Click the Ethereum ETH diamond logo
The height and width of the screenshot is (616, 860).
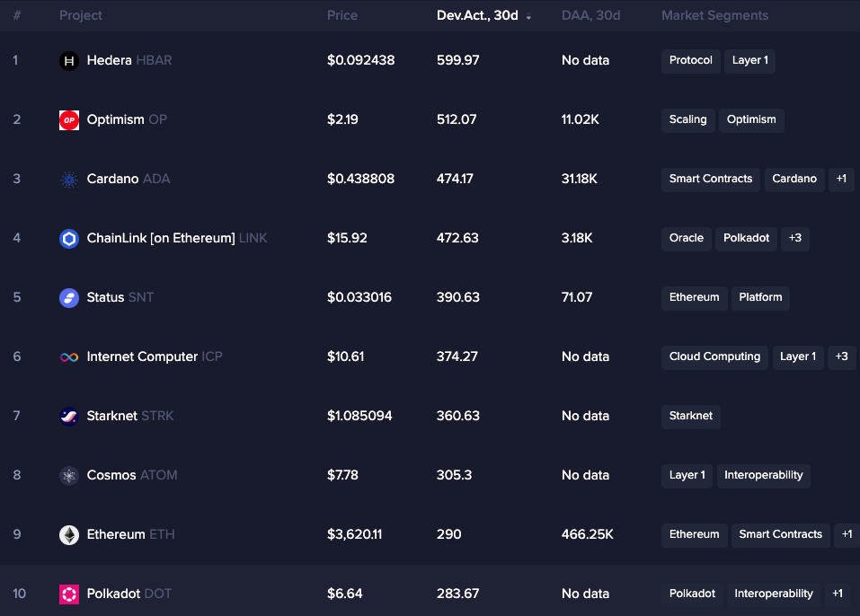[69, 535]
